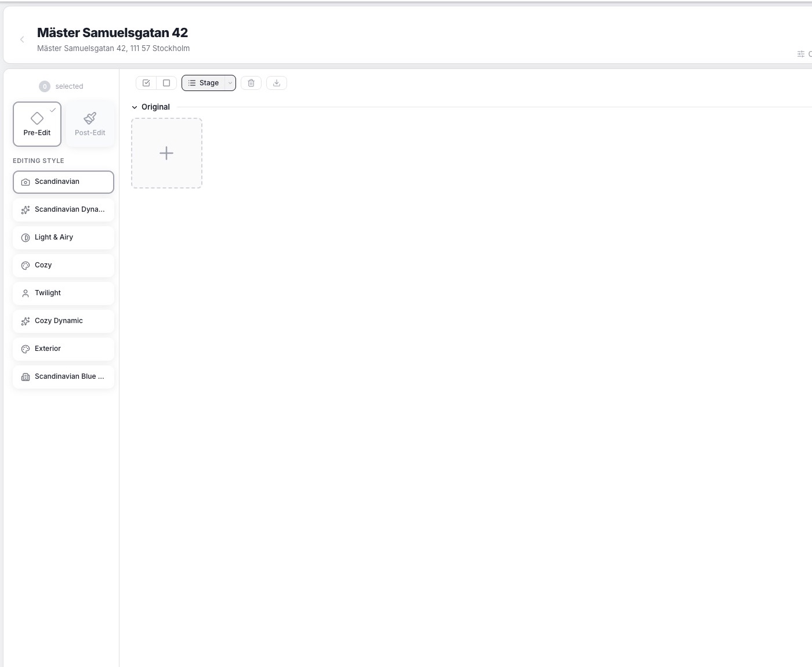Viewport: 812px width, 667px height.
Task: Choose the Scandinavian editing style
Action: [63, 182]
